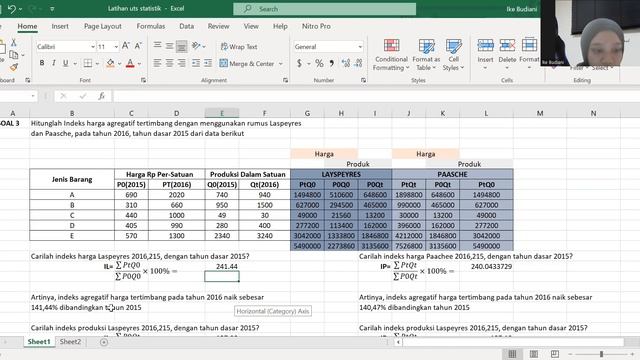Click the Borders icon
Viewport: 640px width, 360px height.
(x=87, y=63)
